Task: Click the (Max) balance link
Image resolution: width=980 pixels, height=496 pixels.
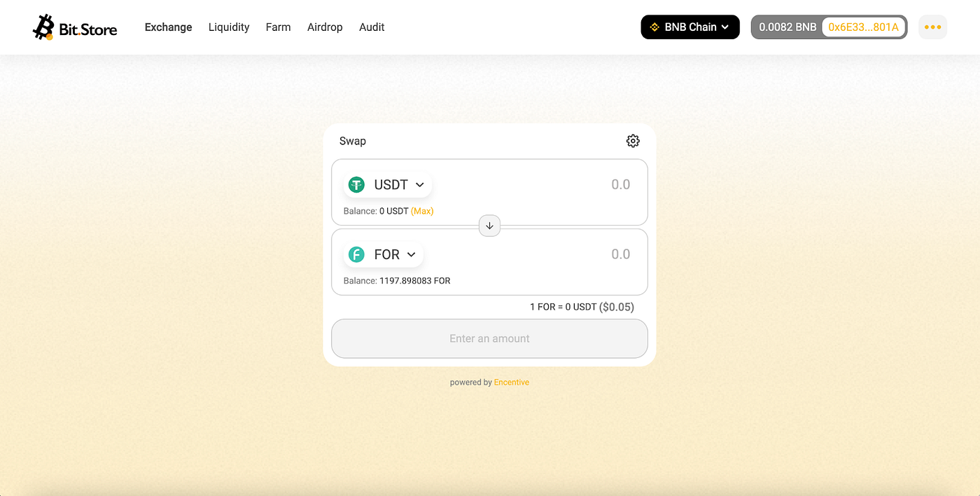Action: [422, 211]
